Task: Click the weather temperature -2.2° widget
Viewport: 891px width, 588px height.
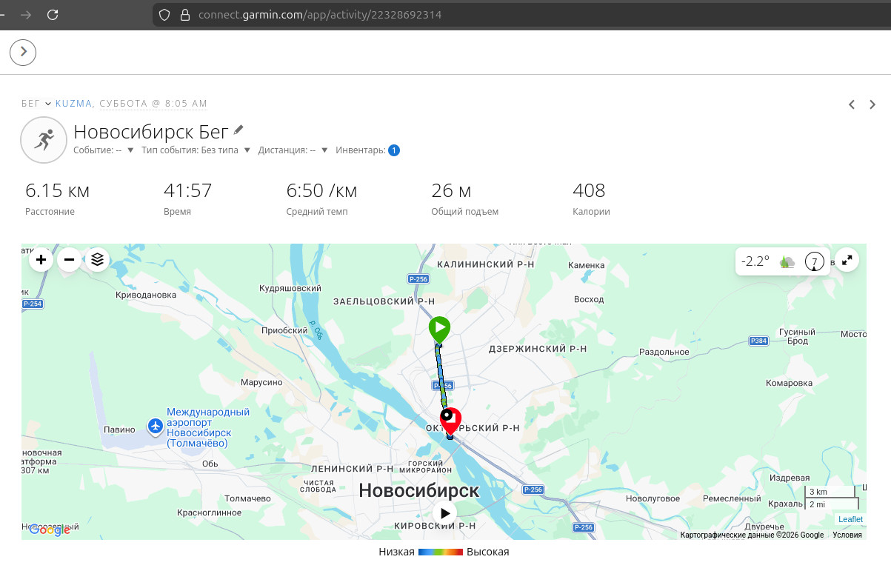Action: (755, 261)
